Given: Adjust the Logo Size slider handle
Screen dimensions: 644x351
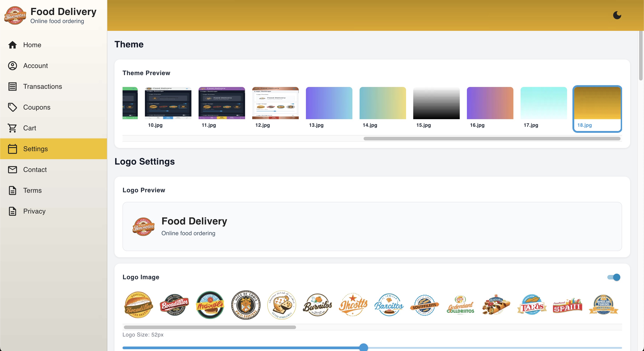Looking at the screenshot, I should (364, 347).
